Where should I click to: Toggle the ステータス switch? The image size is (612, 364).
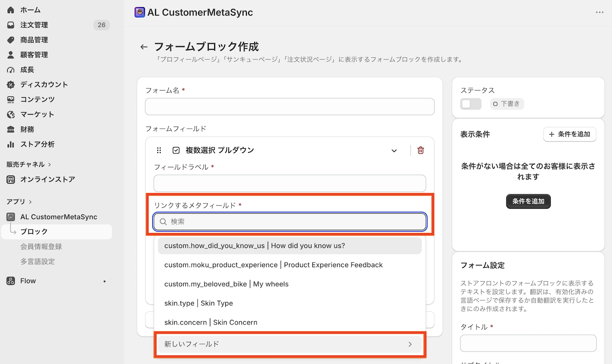(x=471, y=104)
